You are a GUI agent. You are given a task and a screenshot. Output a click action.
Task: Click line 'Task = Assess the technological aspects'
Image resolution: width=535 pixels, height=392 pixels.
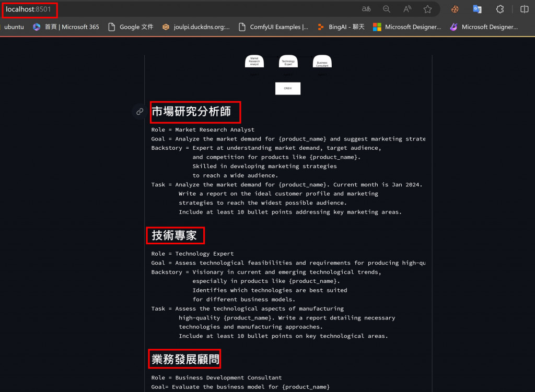[248, 308]
